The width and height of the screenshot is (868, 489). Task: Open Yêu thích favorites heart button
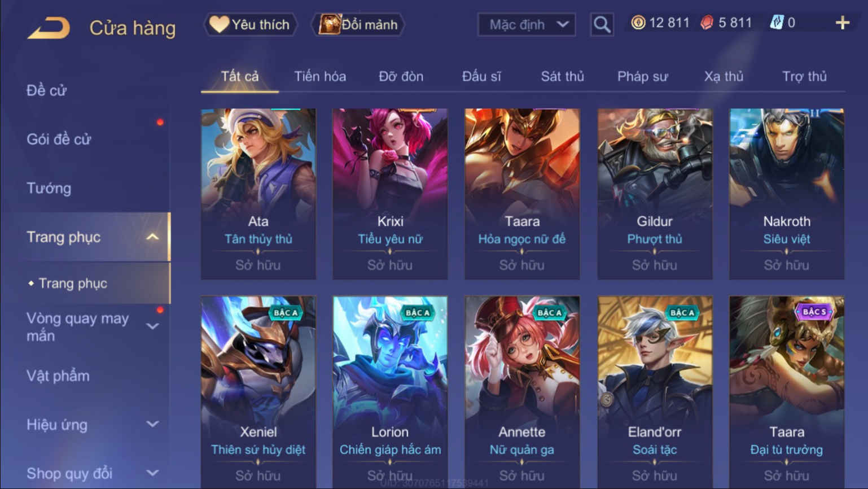(x=250, y=24)
